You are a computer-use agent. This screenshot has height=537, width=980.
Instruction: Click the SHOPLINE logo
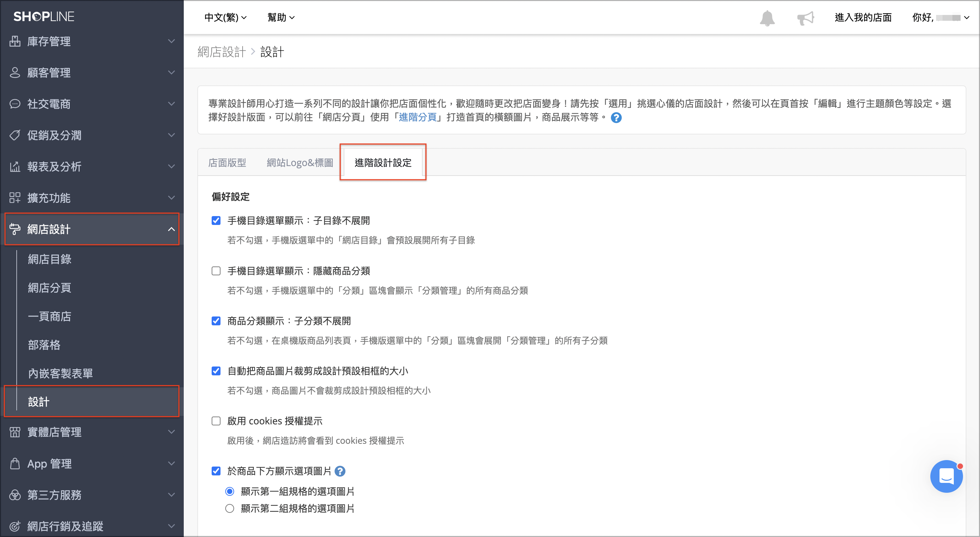[x=44, y=16]
